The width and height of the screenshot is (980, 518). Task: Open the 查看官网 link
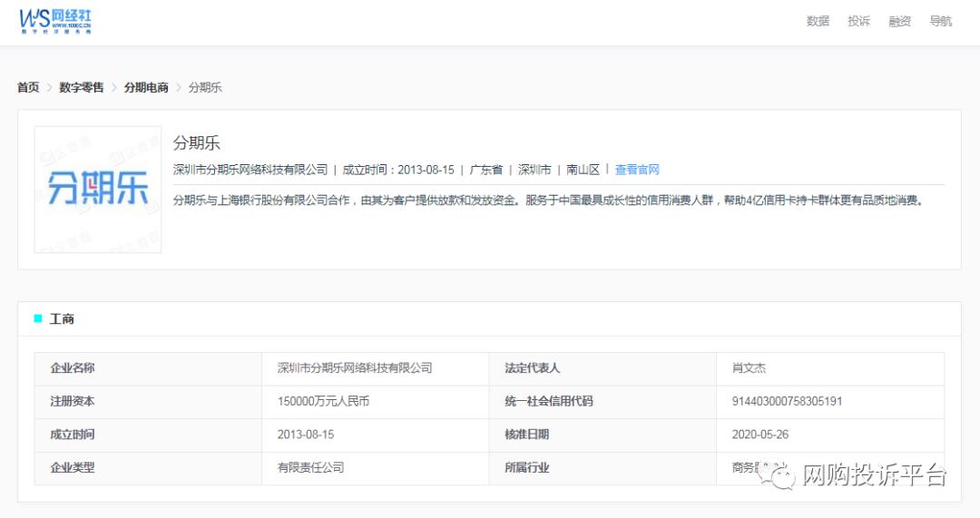point(637,170)
